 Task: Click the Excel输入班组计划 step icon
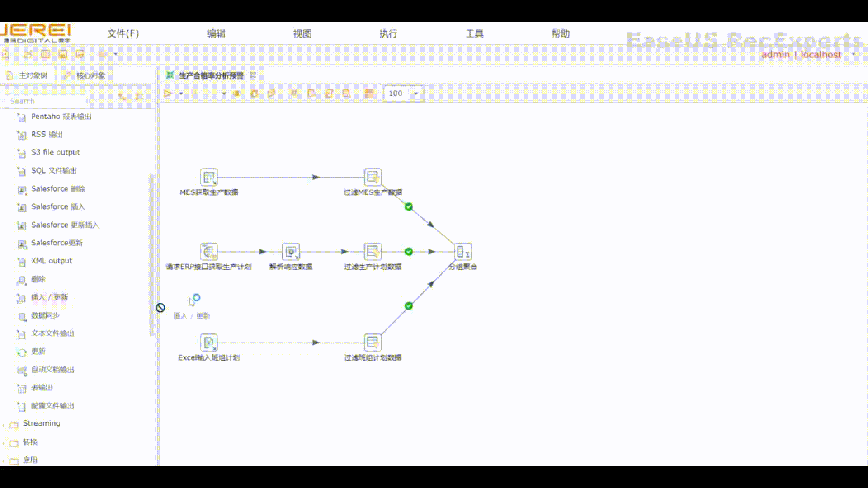click(208, 343)
